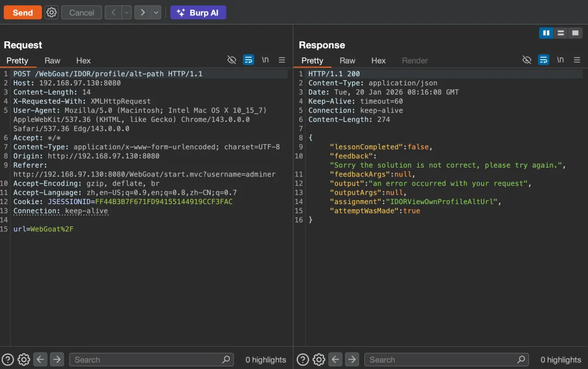Screen dimensions: 588x369
Task: Click next match arrow below Response panel
Action: click(352, 359)
